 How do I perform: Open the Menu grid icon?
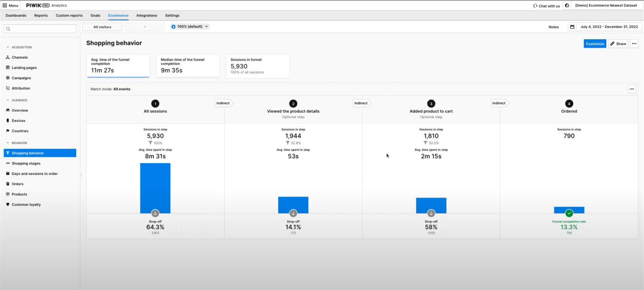pyautogui.click(x=5, y=6)
